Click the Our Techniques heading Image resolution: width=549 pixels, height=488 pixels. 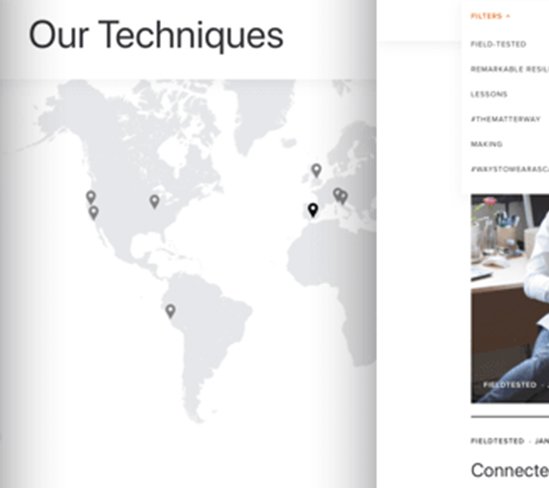[x=156, y=35]
